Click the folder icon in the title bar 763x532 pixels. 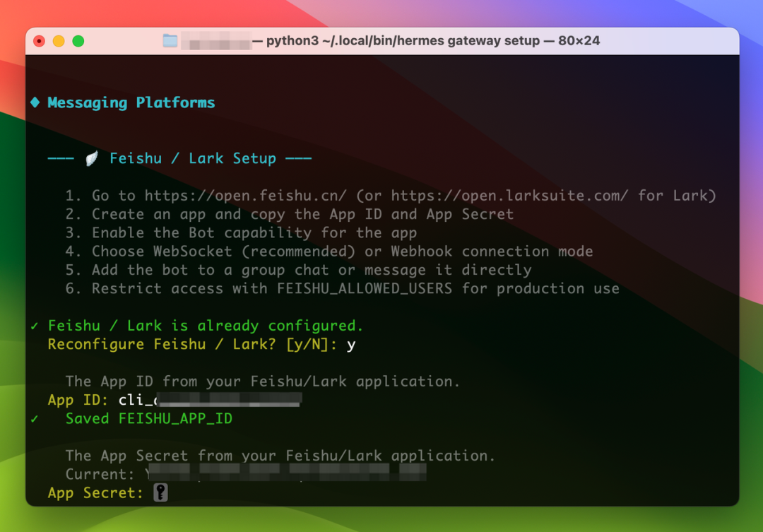[x=170, y=41]
